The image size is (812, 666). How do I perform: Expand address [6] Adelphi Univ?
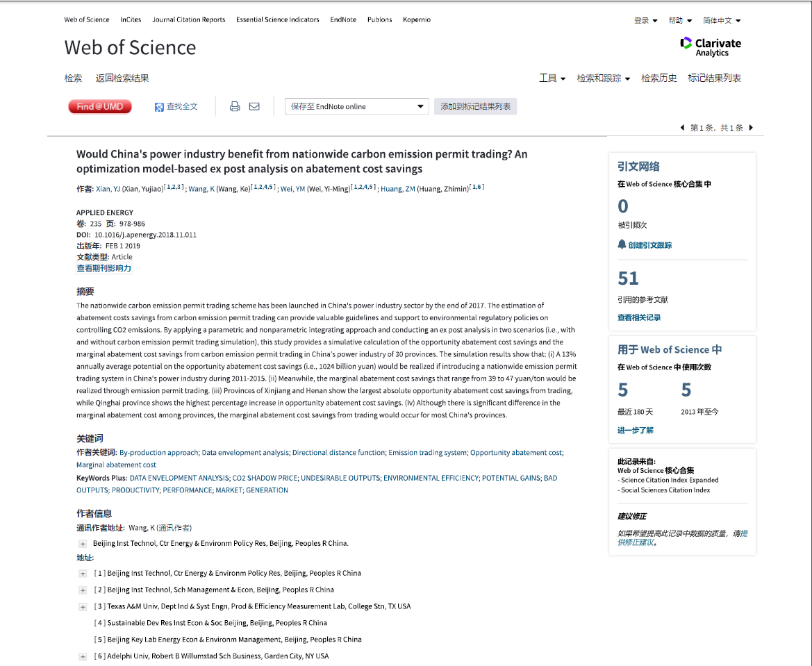(83, 656)
